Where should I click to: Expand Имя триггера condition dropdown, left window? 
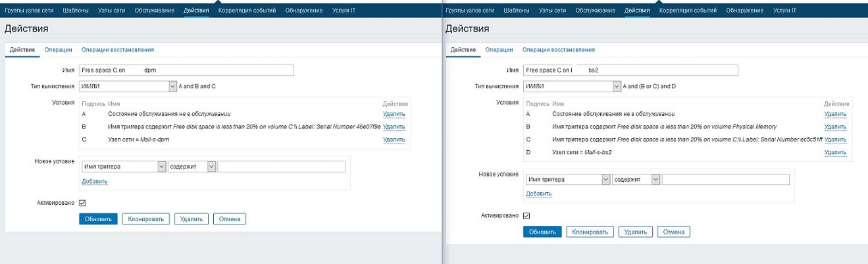(x=124, y=167)
